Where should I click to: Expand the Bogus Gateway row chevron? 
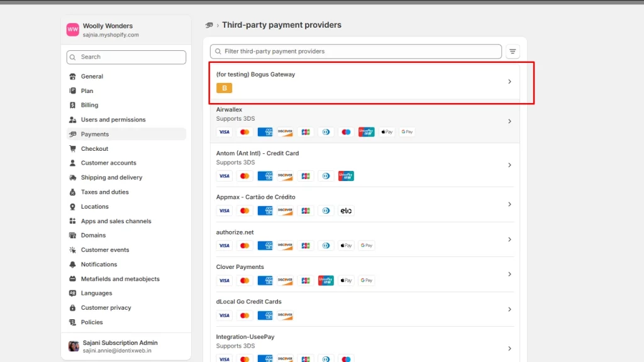509,82
